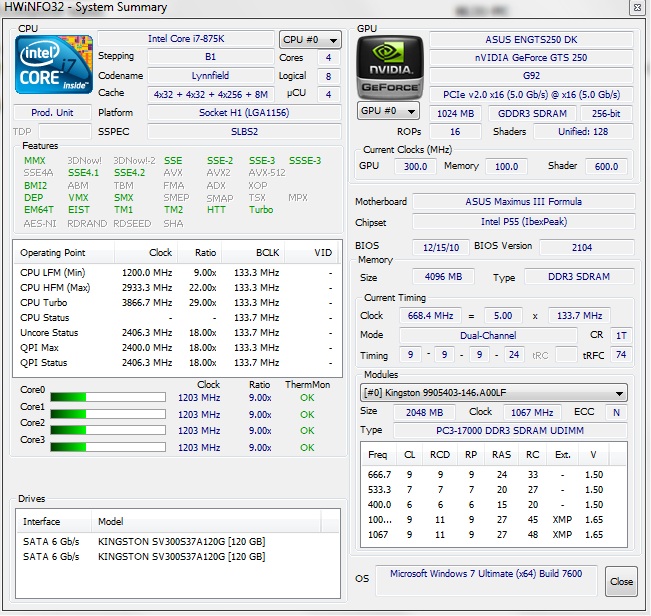
Task: Click the Close button
Action: tap(621, 582)
